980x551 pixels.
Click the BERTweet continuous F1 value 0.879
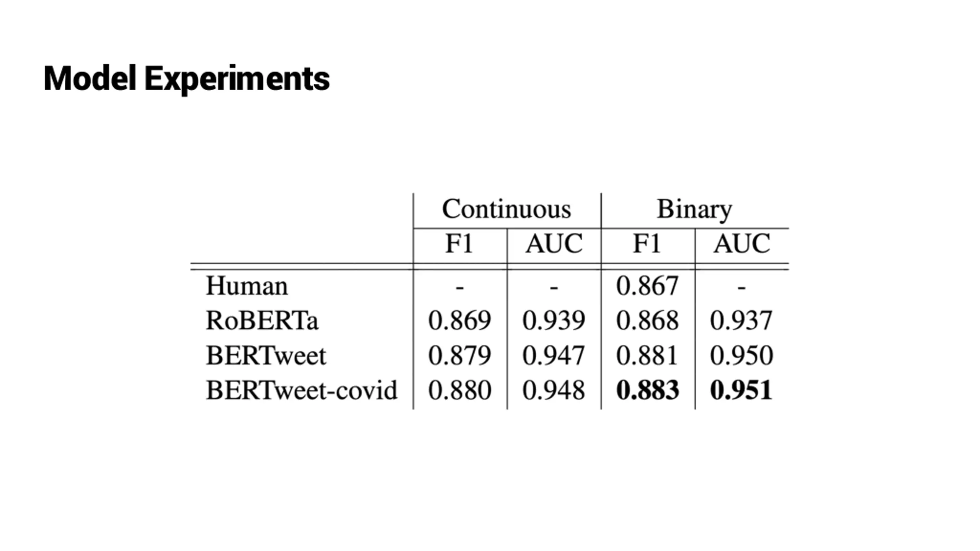[459, 355]
